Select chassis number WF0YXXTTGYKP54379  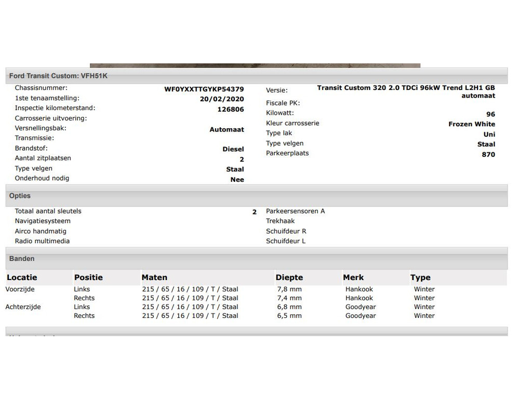(204, 89)
